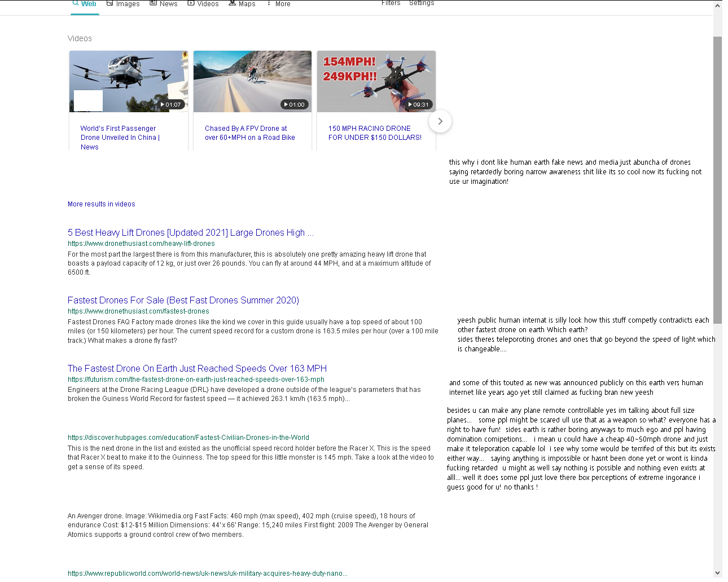
Task: Play the road bike FPV drone thumbnail
Action: coord(252,81)
